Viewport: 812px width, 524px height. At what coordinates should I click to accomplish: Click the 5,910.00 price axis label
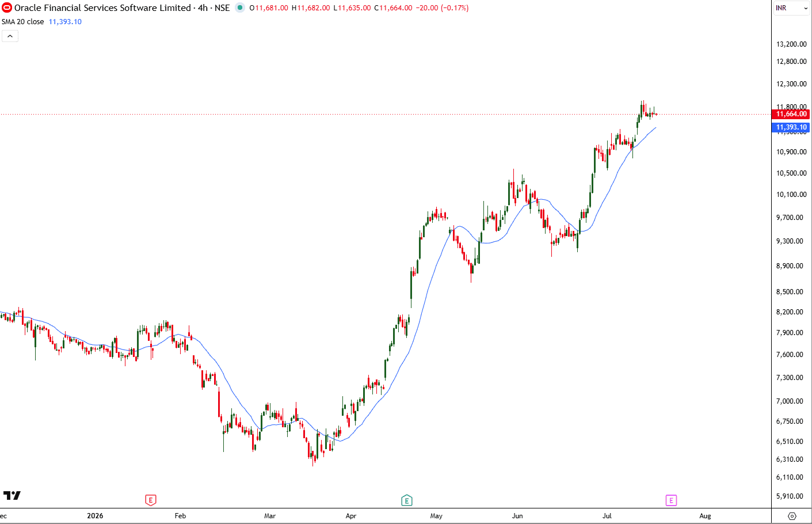click(790, 496)
